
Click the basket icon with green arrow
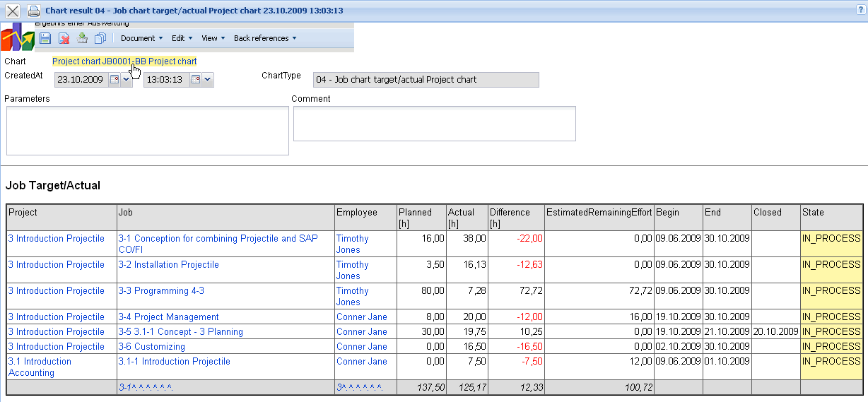(82, 38)
